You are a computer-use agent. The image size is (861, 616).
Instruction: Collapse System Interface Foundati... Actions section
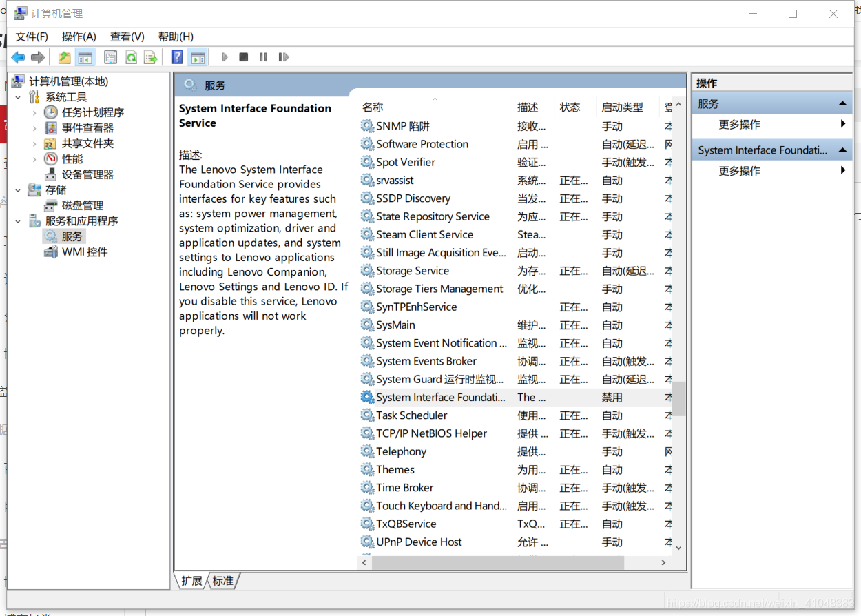click(842, 150)
